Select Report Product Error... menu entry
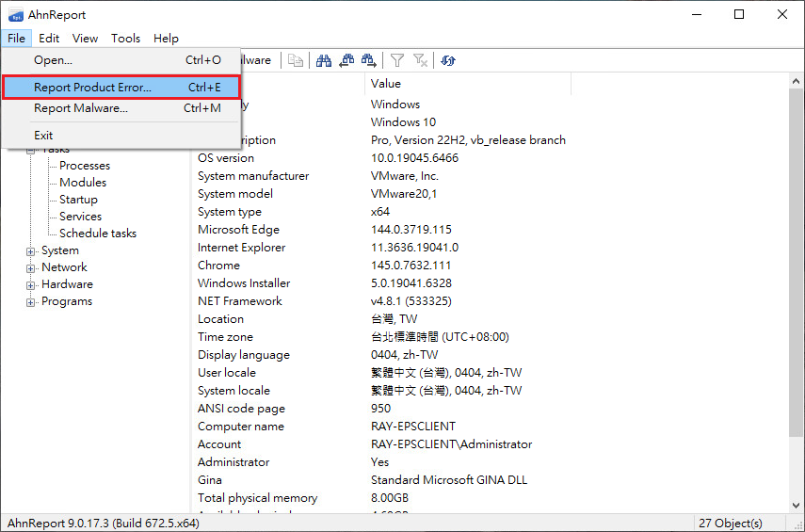The image size is (805, 532). tap(121, 88)
